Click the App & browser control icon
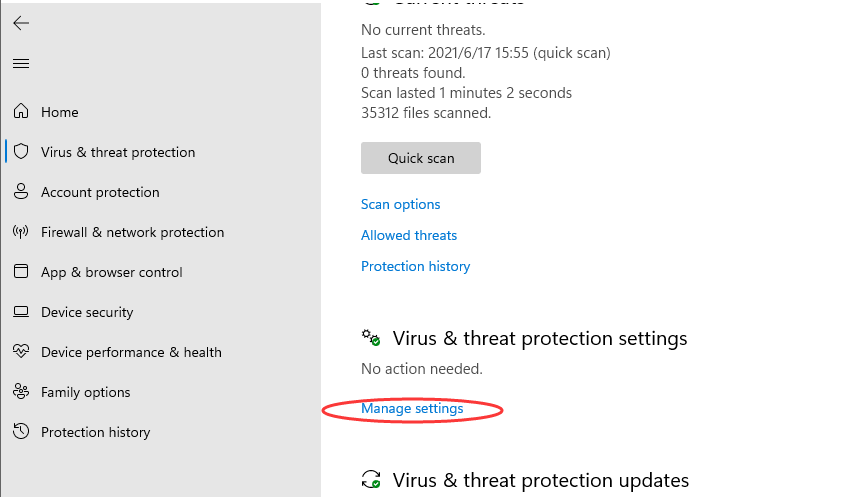Screen dimensions: 861x497 21,272
